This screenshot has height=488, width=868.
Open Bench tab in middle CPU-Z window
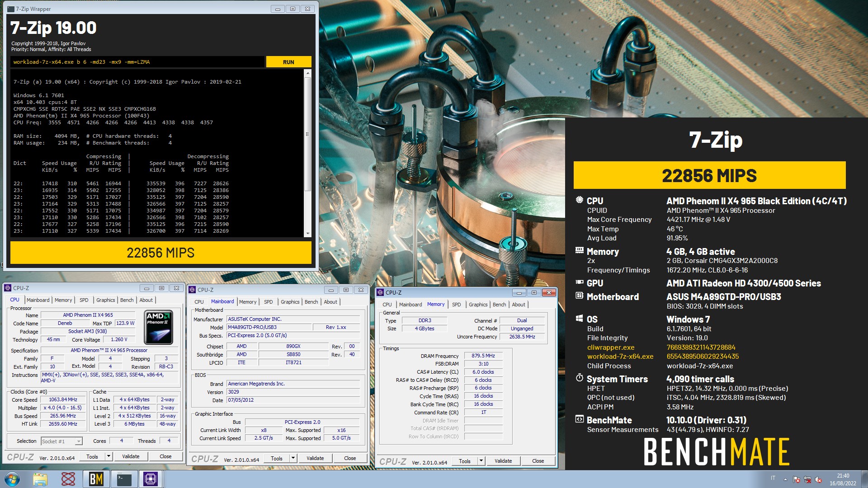[x=311, y=302]
